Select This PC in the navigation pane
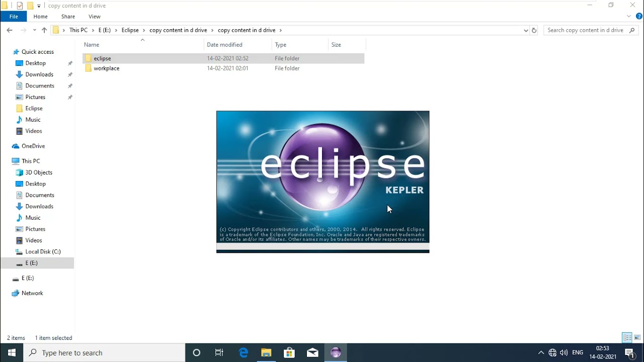 [x=31, y=161]
